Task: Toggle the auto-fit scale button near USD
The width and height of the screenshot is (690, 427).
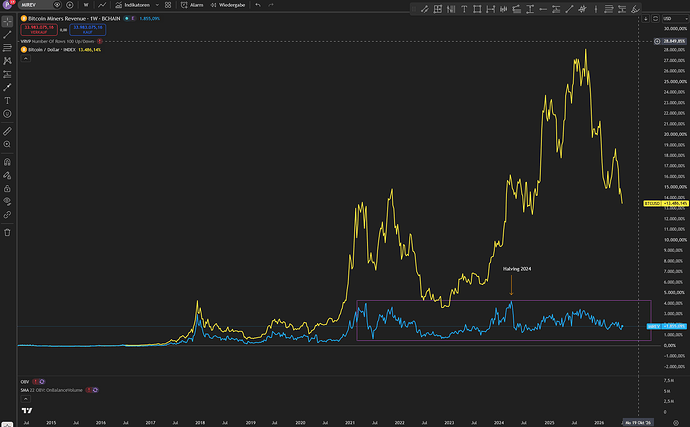Action: [x=655, y=18]
